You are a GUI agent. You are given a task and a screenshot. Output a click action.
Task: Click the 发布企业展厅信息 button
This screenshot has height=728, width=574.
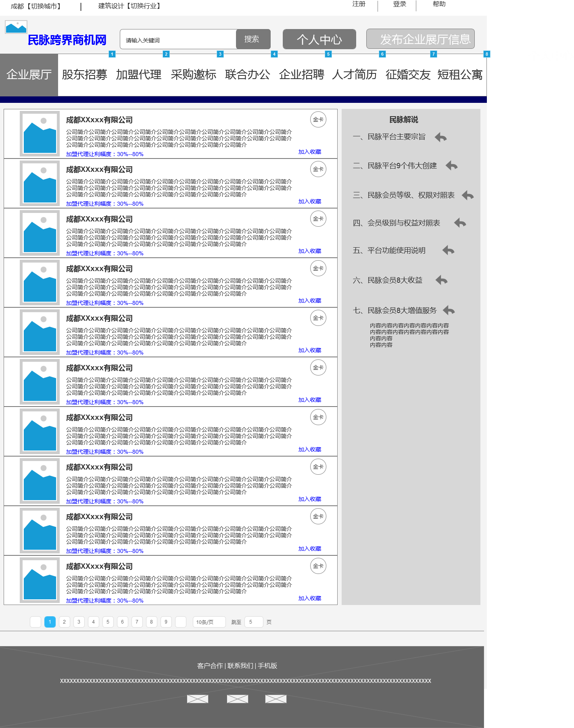click(420, 39)
